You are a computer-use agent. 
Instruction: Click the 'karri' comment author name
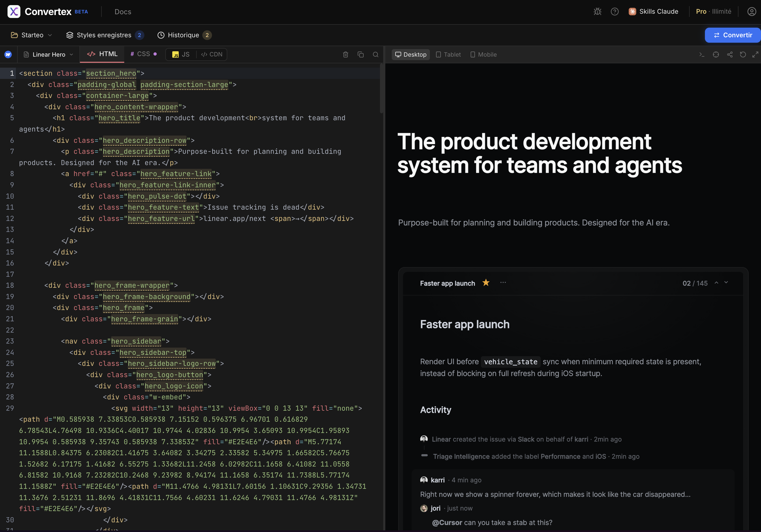437,480
